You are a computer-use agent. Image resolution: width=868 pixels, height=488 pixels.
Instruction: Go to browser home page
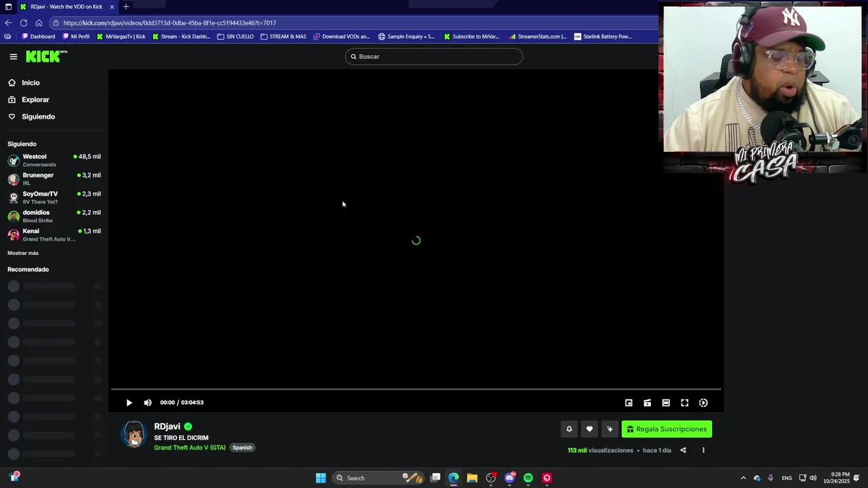[39, 22]
